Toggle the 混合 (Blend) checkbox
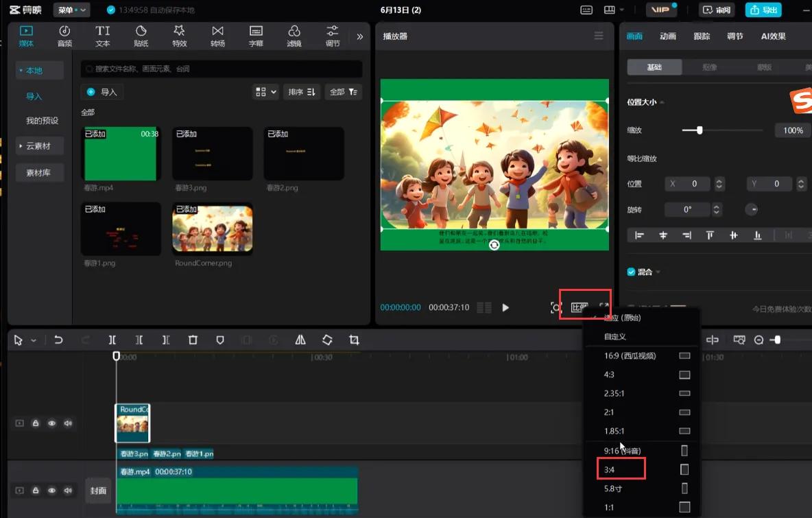812x518 pixels. click(632, 272)
